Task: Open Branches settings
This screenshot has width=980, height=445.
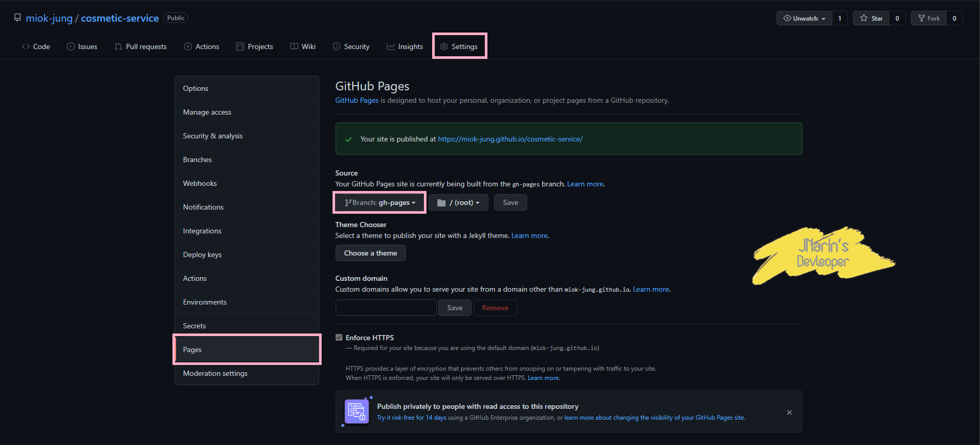Action: pos(247,160)
